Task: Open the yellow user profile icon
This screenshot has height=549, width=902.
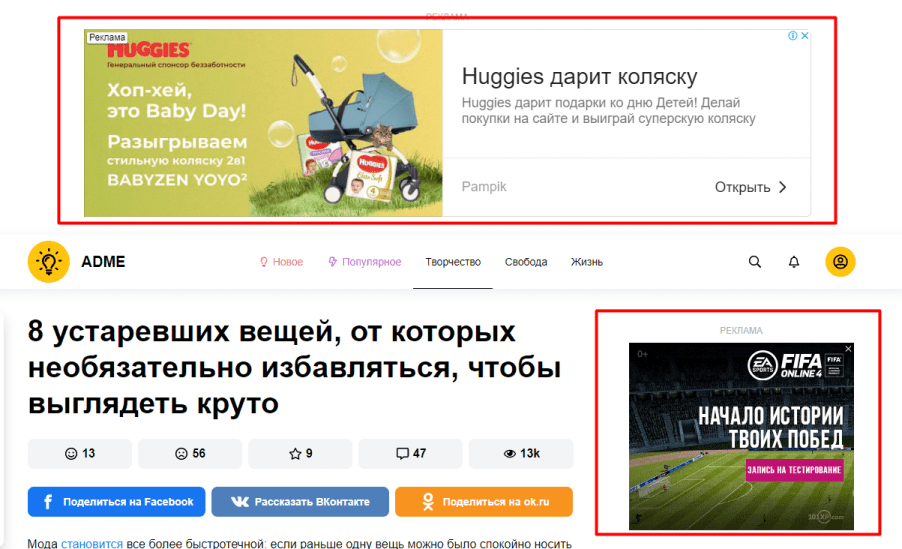Action: (x=840, y=262)
